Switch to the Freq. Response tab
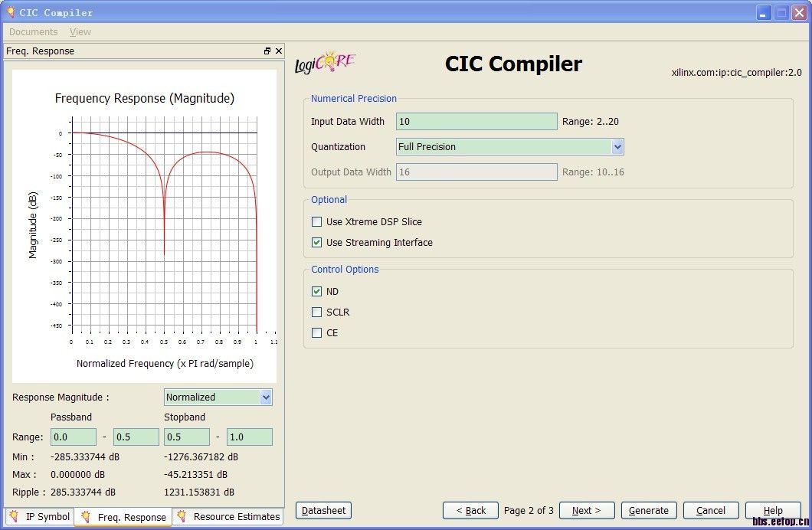Image resolution: width=812 pixels, height=530 pixels. tap(123, 517)
